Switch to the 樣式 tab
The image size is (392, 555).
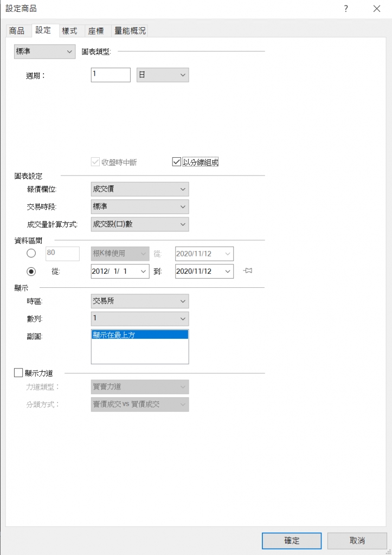click(x=69, y=31)
